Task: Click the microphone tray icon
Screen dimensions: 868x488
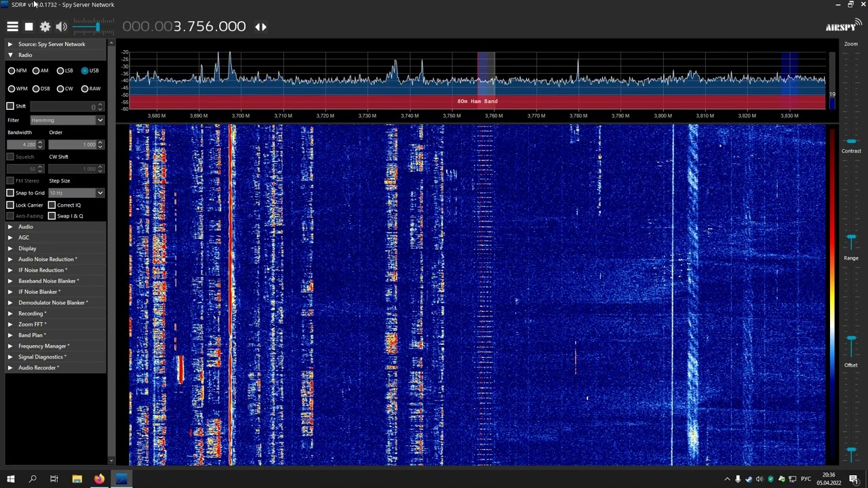Action: pos(738,479)
